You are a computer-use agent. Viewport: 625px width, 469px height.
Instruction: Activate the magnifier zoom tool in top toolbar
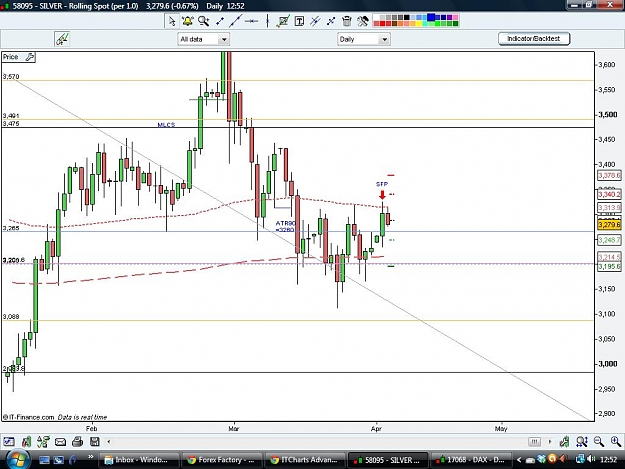[204, 21]
